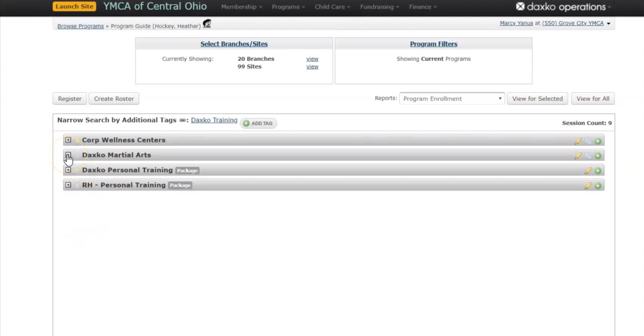Expand the Daxko Martial Arts row
Screen dimensions: 644x336
[68, 155]
